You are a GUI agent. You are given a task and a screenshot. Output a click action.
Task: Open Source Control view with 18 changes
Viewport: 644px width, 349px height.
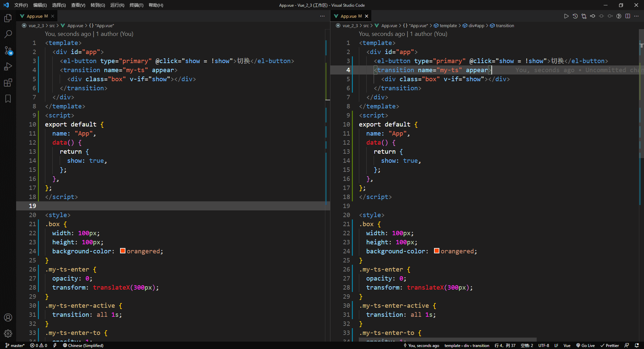coord(8,51)
